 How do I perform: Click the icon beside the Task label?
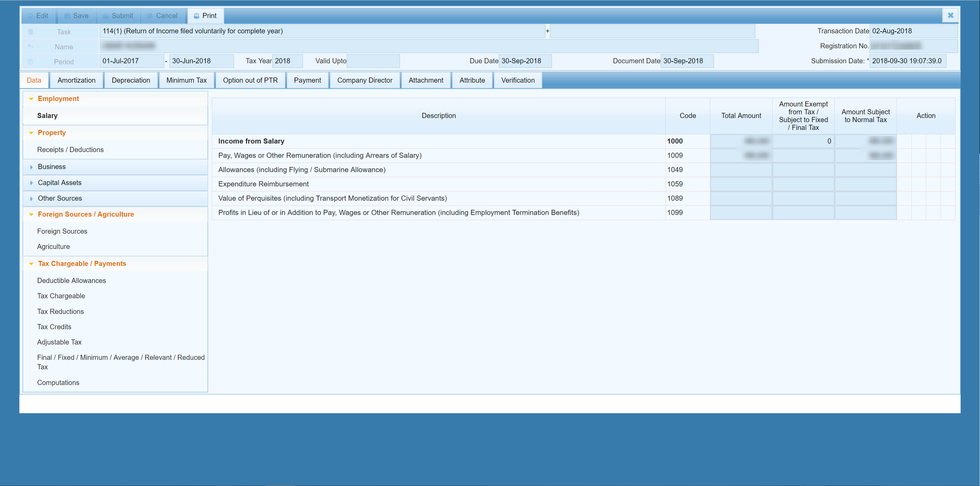pyautogui.click(x=30, y=32)
